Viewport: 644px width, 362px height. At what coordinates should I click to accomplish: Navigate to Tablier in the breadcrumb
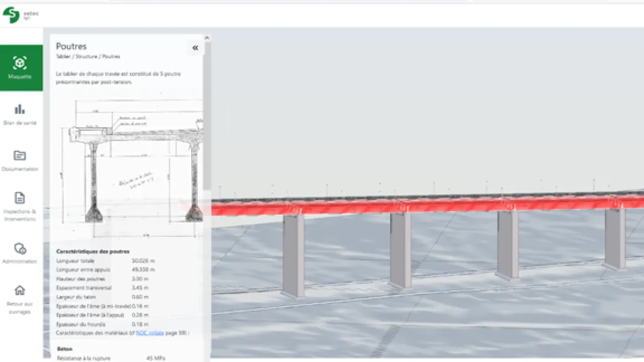coord(63,56)
